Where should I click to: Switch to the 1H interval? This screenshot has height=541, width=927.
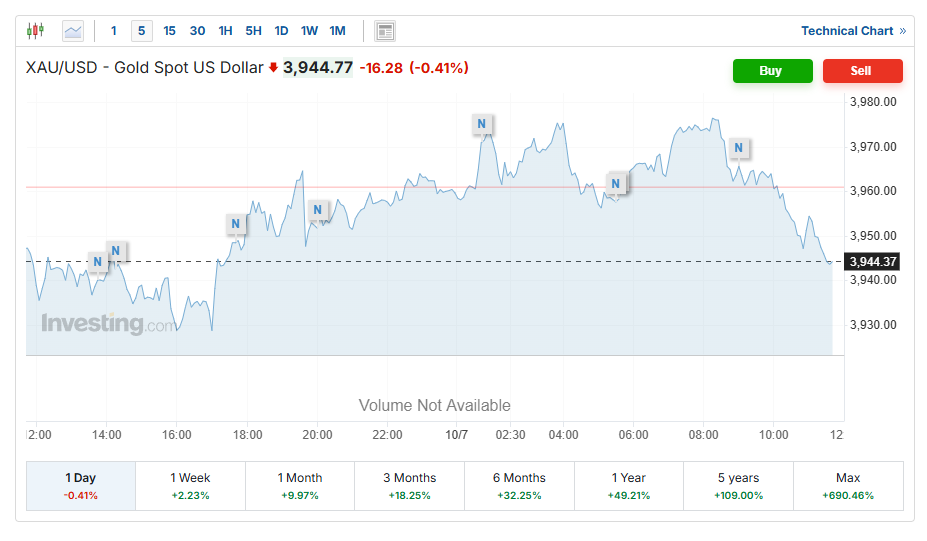tap(225, 31)
